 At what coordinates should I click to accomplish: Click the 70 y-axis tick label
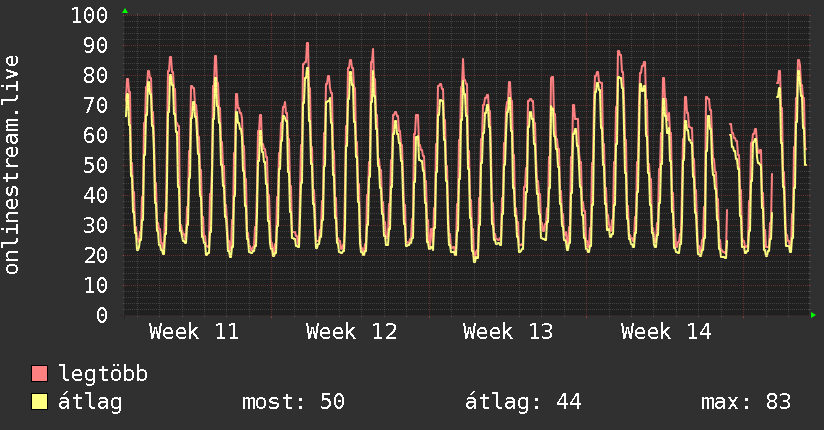[x=96, y=105]
